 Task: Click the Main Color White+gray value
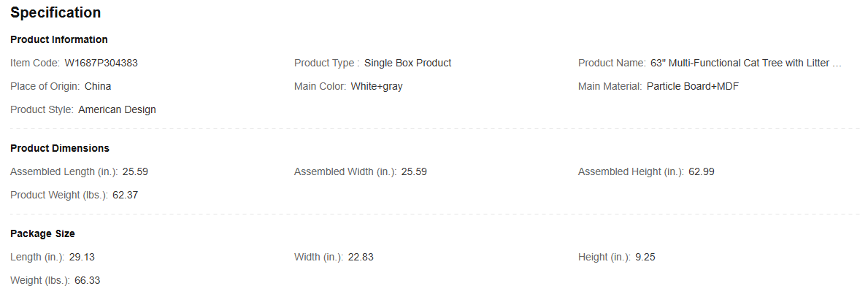pos(377,86)
